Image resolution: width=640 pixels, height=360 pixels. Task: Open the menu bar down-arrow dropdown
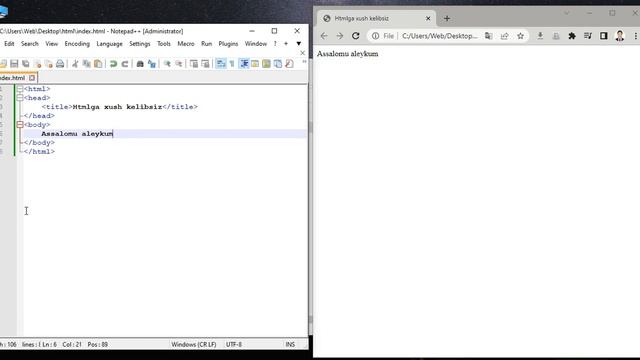(x=299, y=44)
